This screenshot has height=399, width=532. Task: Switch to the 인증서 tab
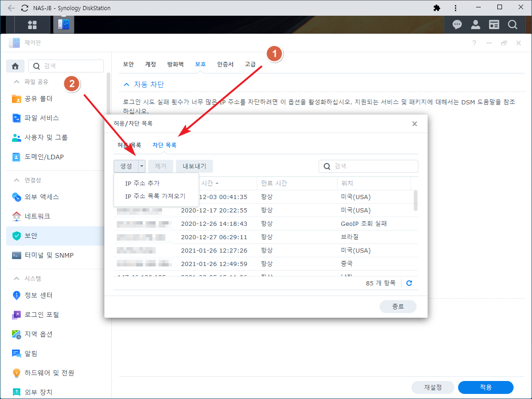(x=225, y=64)
